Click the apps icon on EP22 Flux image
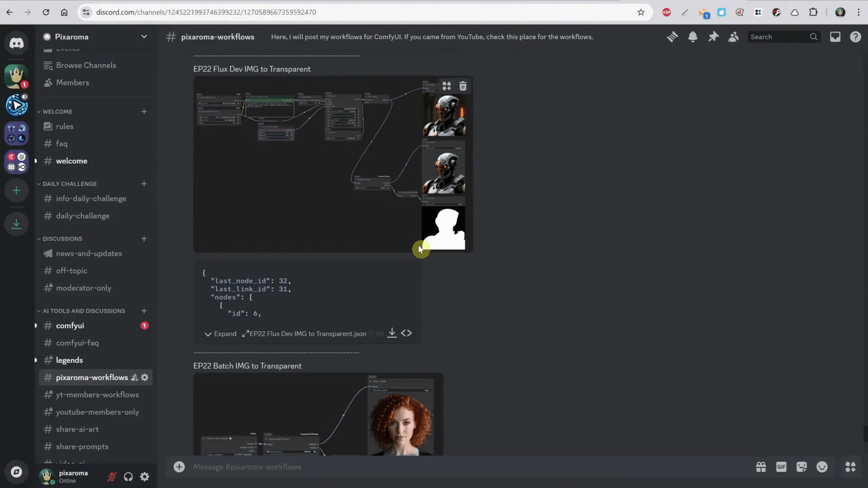The image size is (868, 488). [447, 86]
